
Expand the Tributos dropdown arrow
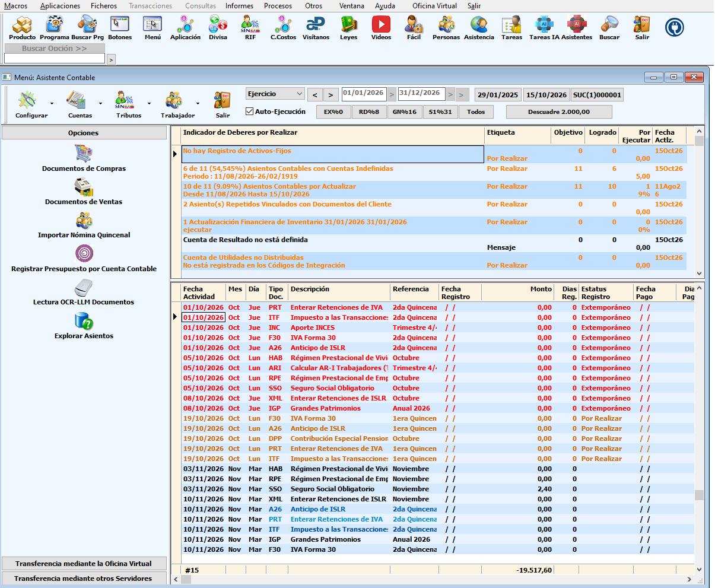tap(148, 104)
